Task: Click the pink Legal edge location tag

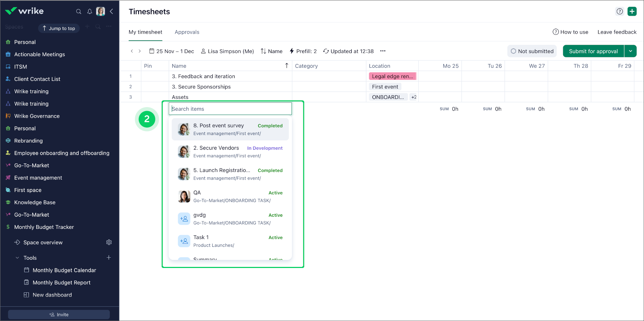Action: click(x=392, y=76)
